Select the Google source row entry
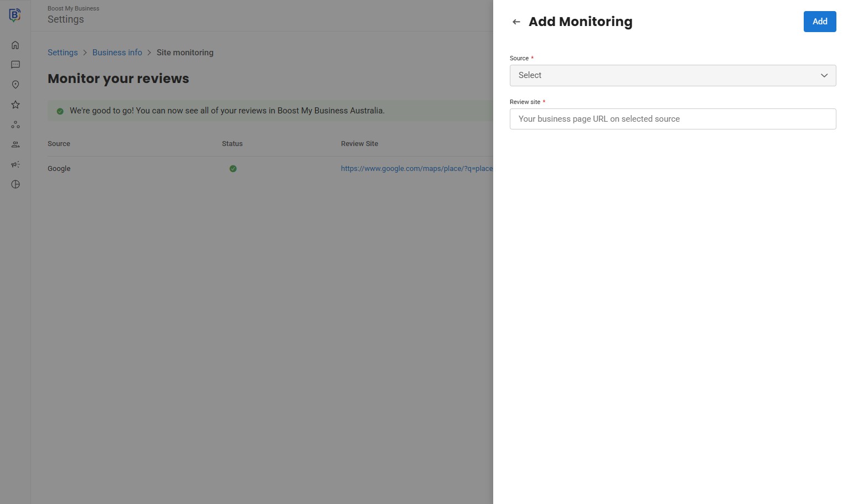 tap(59, 169)
